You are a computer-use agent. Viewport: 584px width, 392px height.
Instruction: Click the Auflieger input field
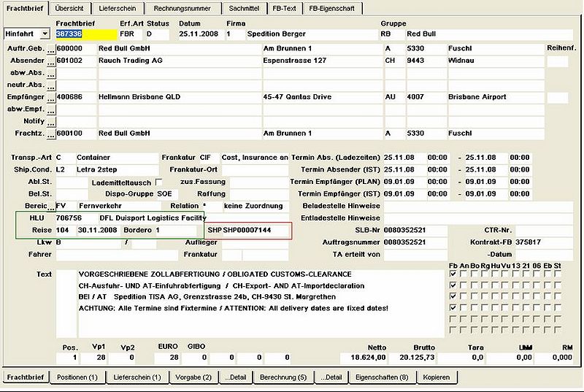coord(255,242)
